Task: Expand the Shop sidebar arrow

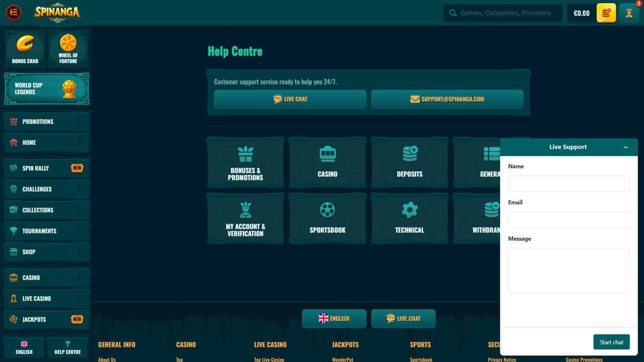Action: 80,252
